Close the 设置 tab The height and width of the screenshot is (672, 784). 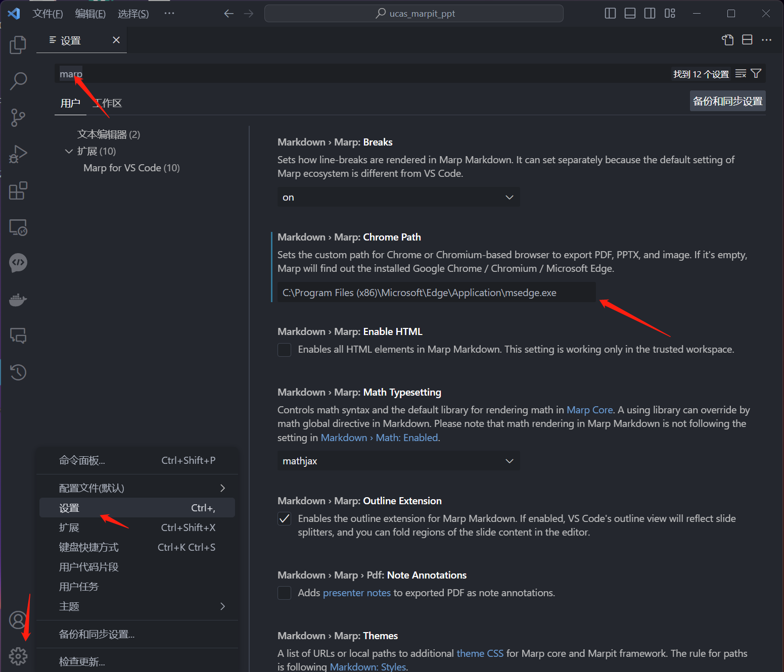point(116,40)
